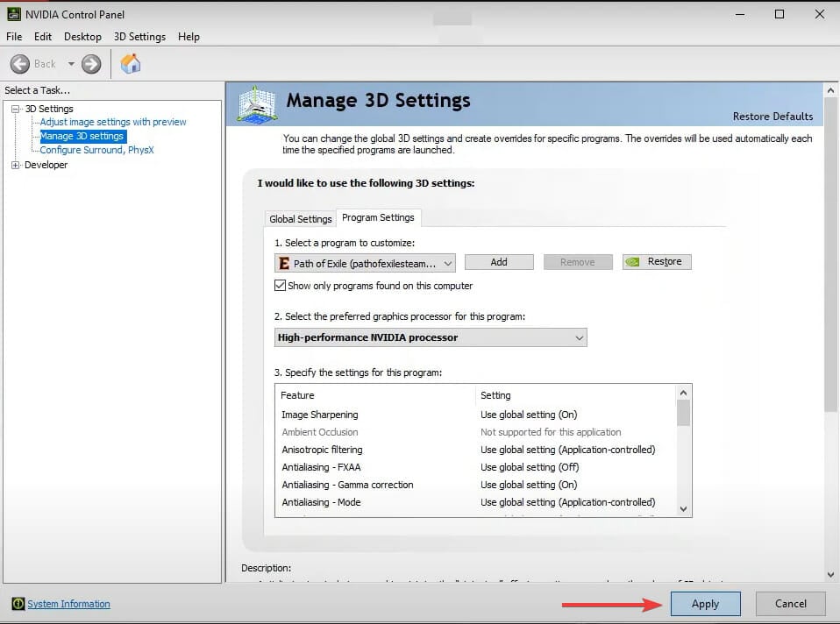840x624 pixels.
Task: Click the Path of Exile program icon
Action: [x=284, y=263]
